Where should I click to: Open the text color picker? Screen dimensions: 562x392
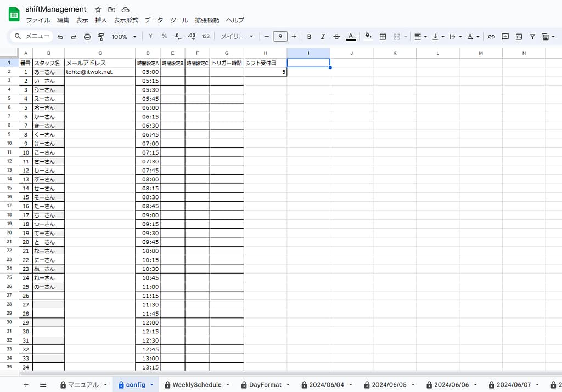click(351, 37)
